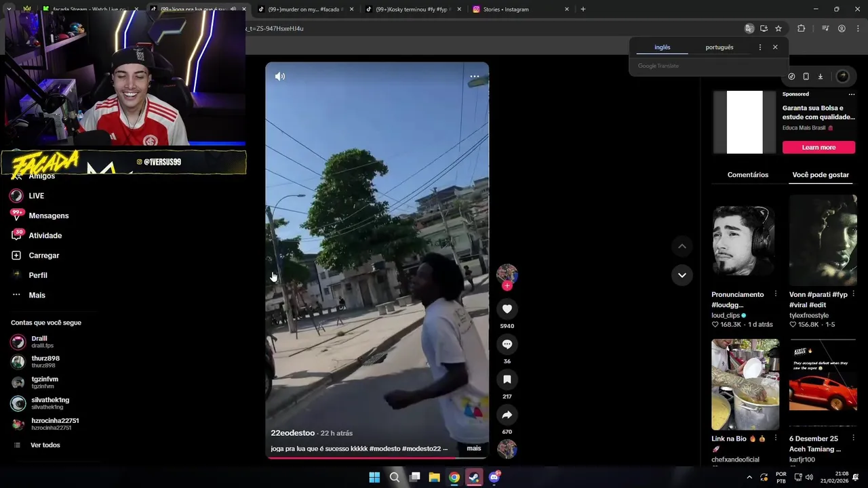Go to the previous video

point(682,246)
